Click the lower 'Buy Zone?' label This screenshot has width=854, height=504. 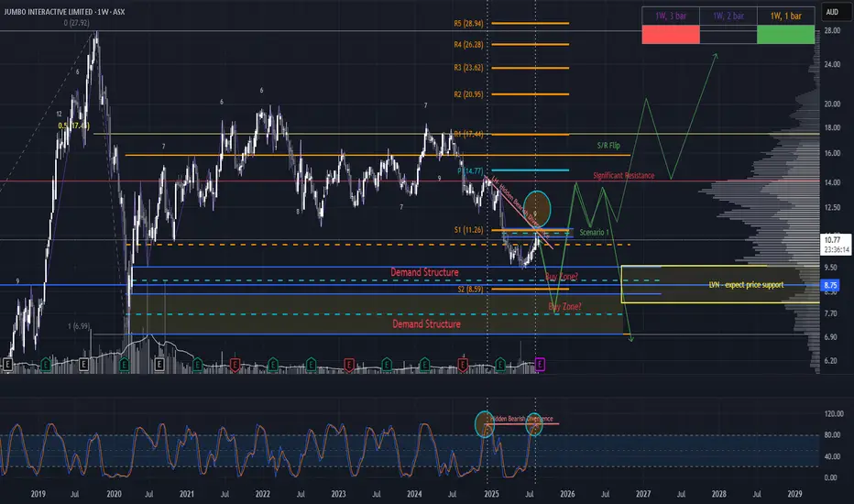564,307
